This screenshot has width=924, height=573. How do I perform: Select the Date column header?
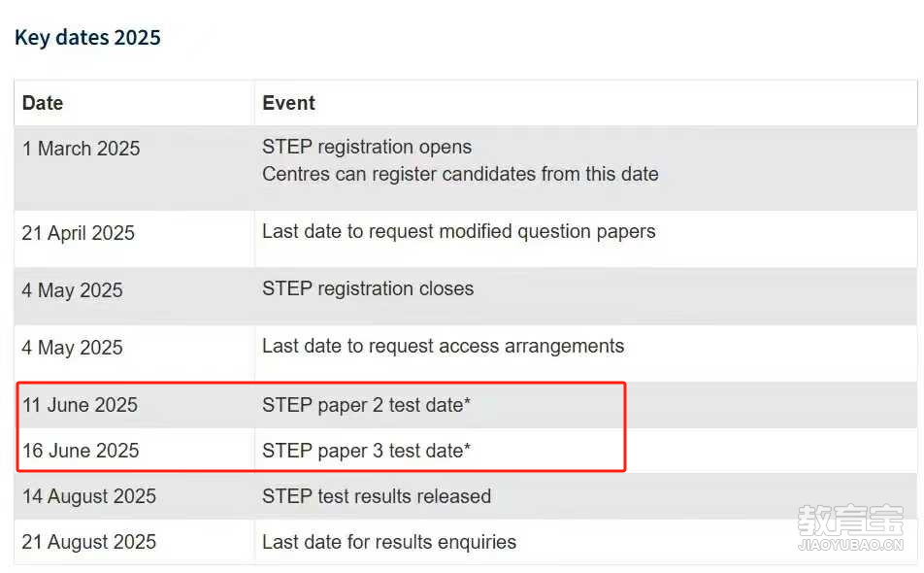(x=43, y=103)
